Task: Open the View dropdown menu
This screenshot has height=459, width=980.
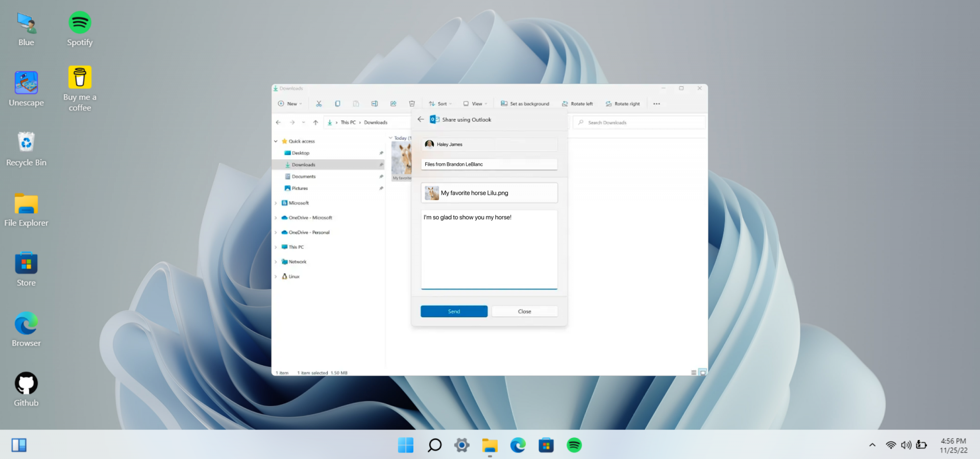Action: 475,103
